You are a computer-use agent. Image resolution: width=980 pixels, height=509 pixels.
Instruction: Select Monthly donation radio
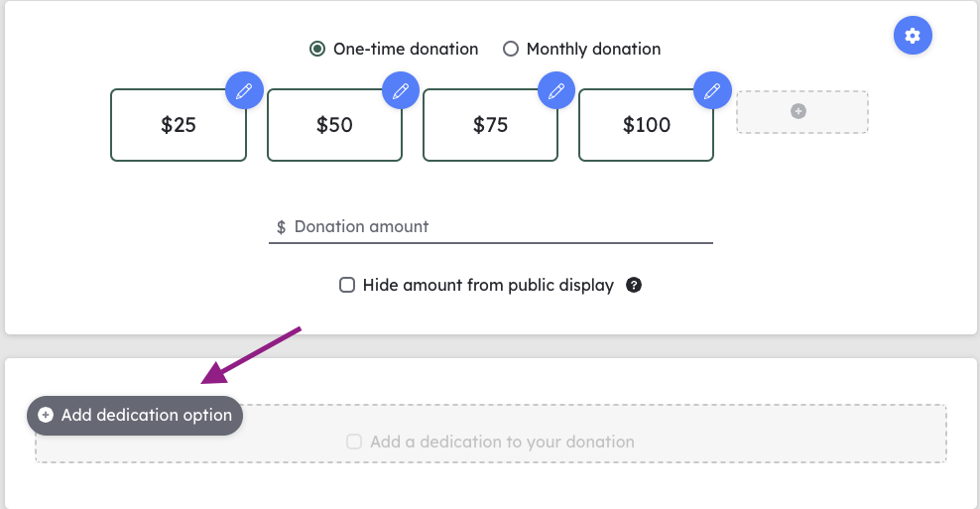511,49
